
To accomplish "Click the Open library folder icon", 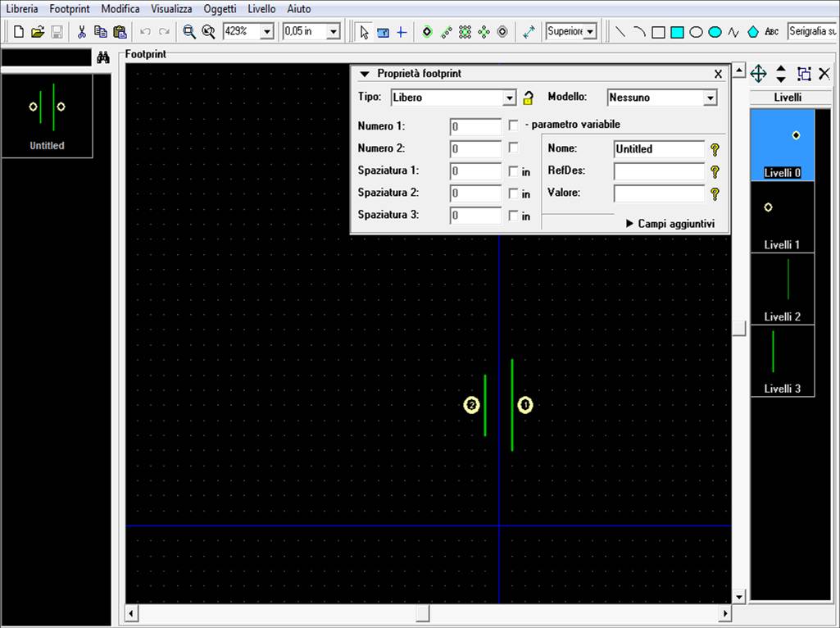I will pyautogui.click(x=37, y=32).
